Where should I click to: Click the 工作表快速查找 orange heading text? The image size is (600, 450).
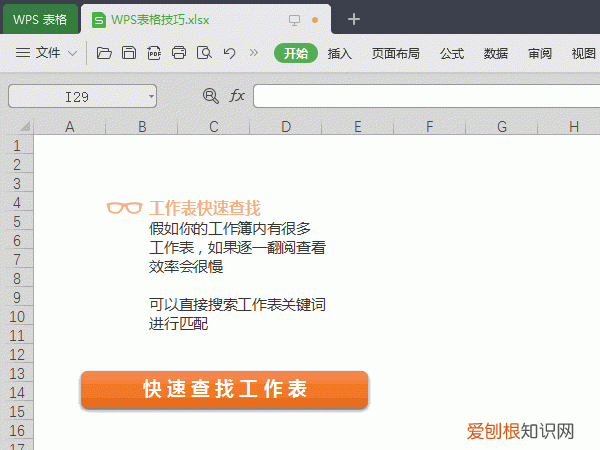click(x=205, y=208)
